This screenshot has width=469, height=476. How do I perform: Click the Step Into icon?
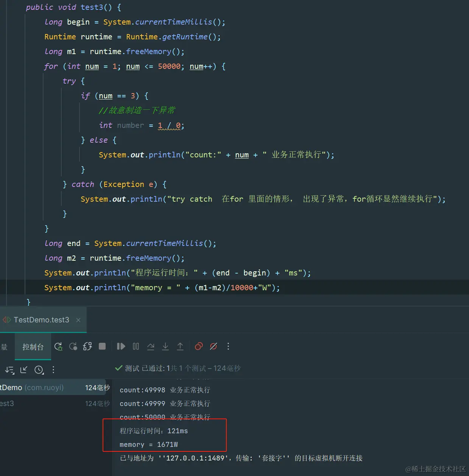click(x=165, y=346)
